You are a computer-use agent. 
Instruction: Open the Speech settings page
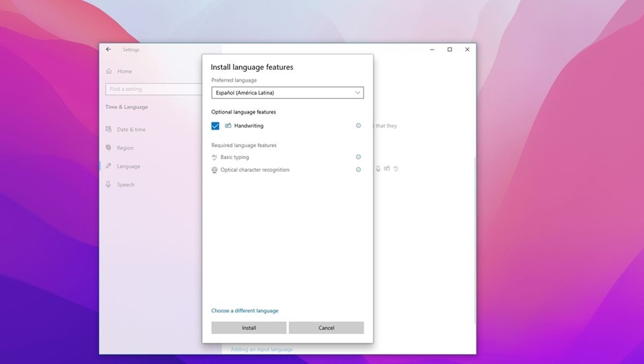pyautogui.click(x=125, y=185)
